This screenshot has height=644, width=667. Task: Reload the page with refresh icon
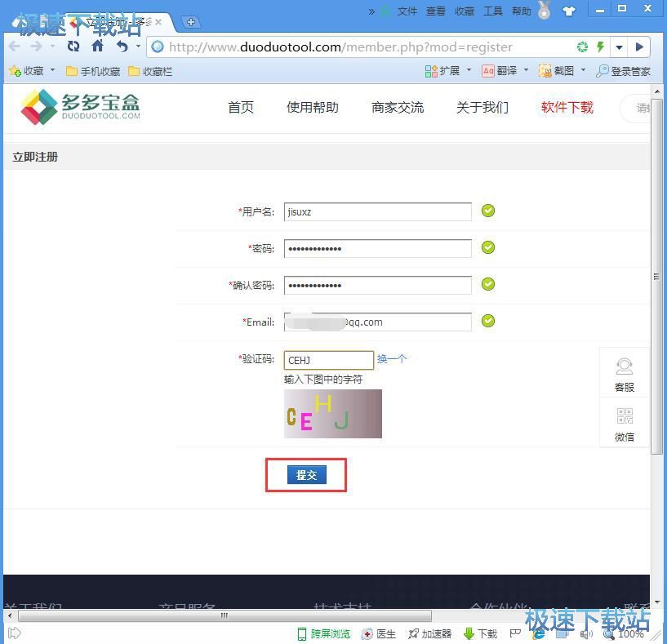click(x=73, y=46)
